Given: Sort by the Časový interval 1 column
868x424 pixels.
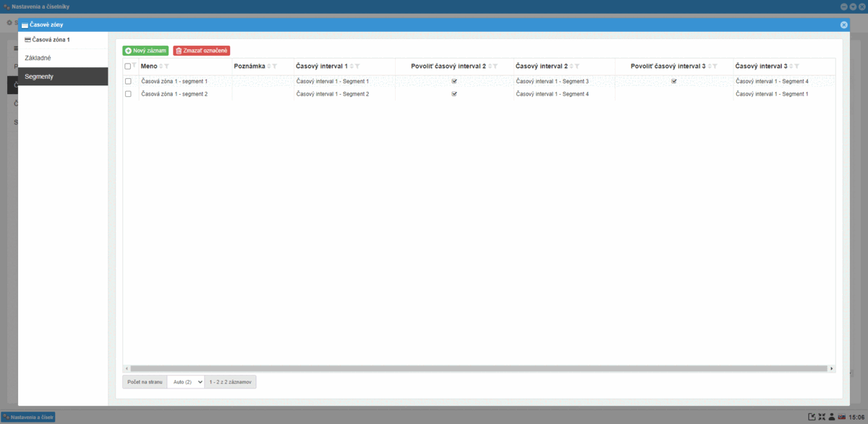Looking at the screenshot, I should [352, 66].
